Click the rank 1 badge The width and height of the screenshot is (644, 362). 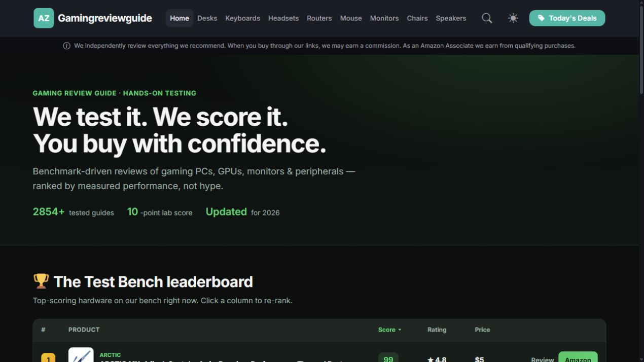(x=48, y=357)
